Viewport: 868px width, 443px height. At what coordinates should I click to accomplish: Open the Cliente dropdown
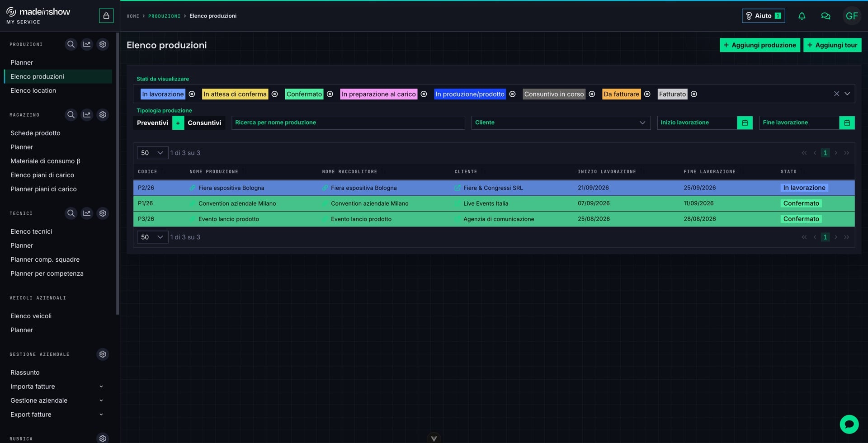coord(561,123)
